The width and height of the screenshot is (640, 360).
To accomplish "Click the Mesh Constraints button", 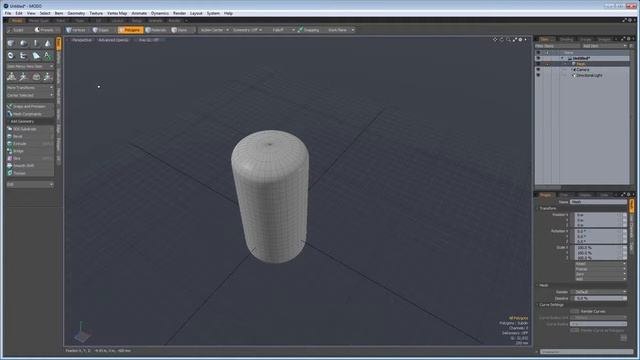I will point(30,114).
